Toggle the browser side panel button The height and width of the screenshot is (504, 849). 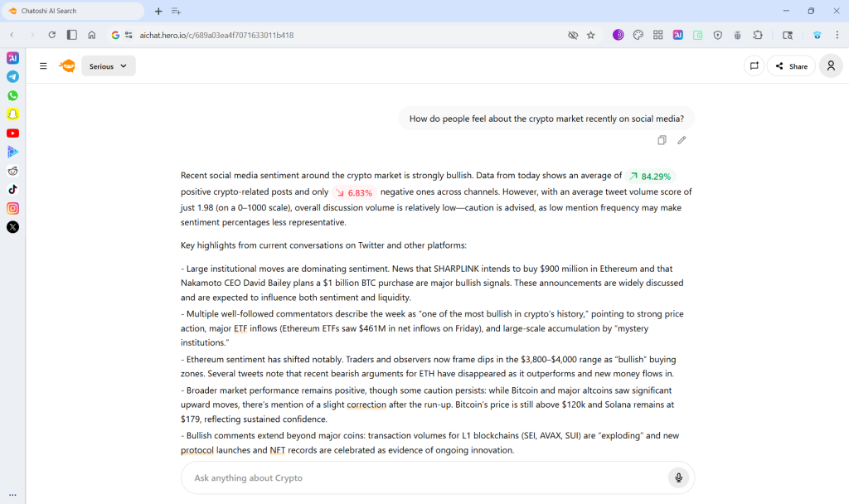[x=72, y=35]
